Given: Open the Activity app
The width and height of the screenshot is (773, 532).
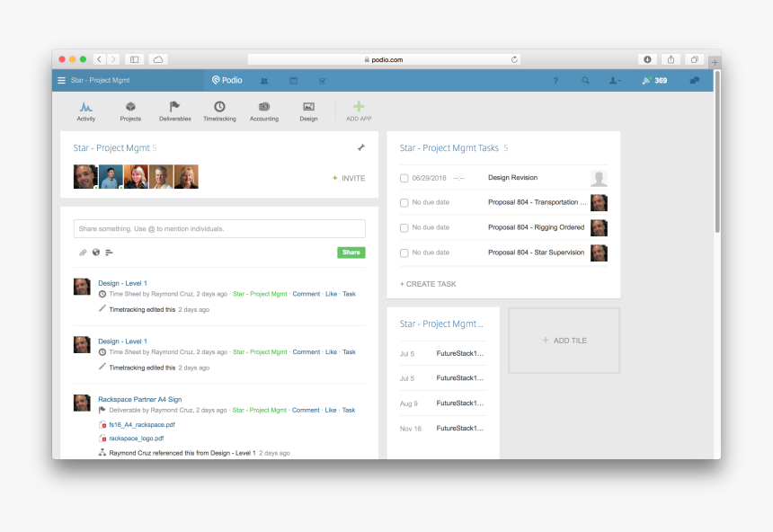Looking at the screenshot, I should (x=85, y=111).
